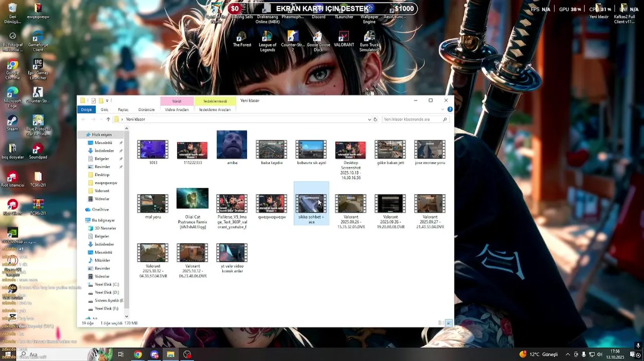
Task: Open the boş dosyalar desktop folder
Action: tap(13, 151)
